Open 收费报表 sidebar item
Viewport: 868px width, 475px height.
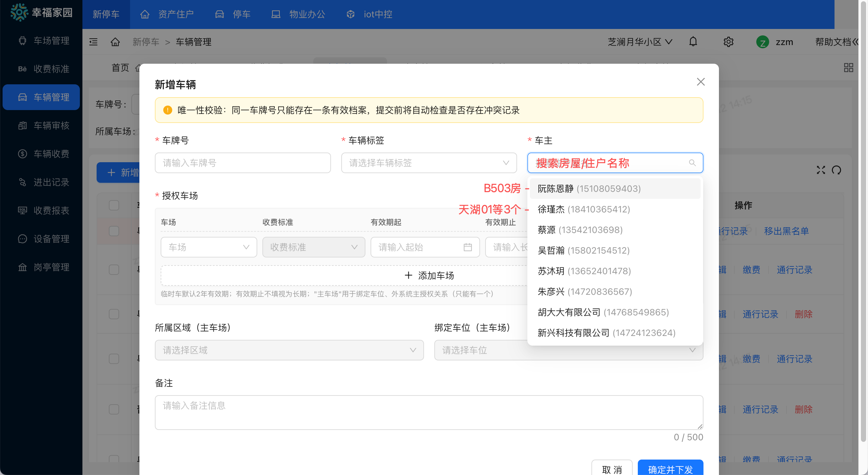[x=41, y=210]
